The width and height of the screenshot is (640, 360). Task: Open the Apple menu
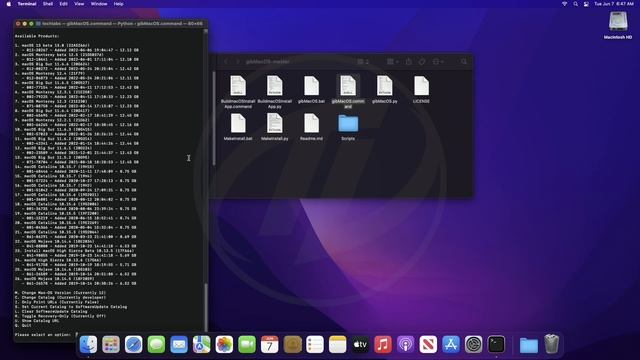9,4
